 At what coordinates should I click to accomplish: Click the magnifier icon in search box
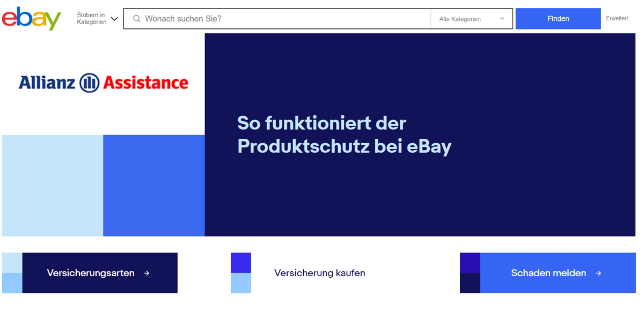(x=137, y=19)
